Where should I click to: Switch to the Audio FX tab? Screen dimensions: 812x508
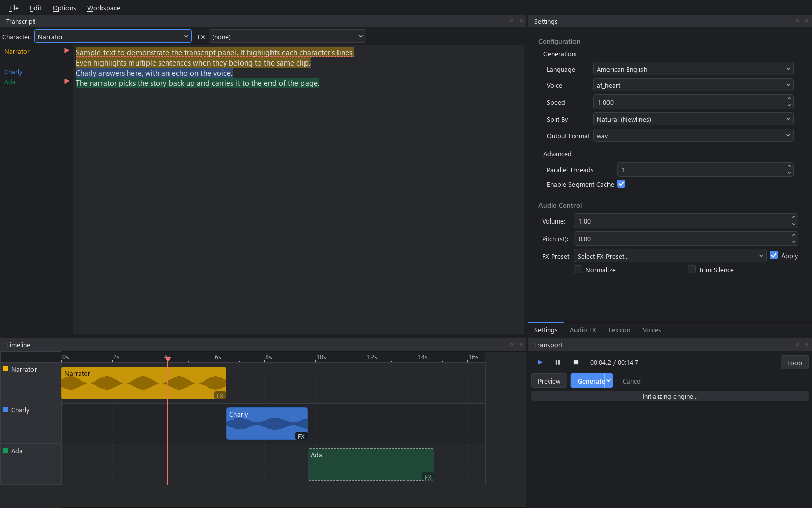point(583,330)
